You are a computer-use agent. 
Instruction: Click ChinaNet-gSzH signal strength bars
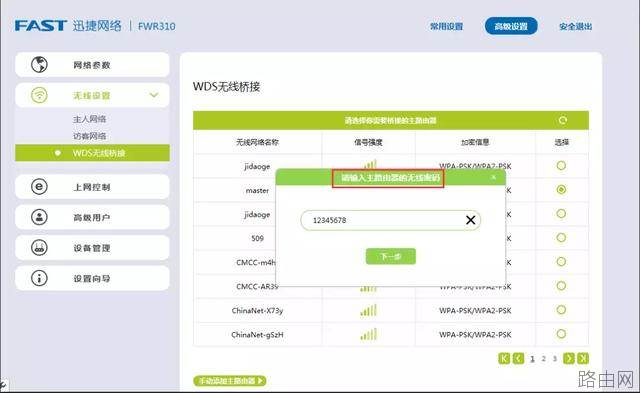pos(368,335)
